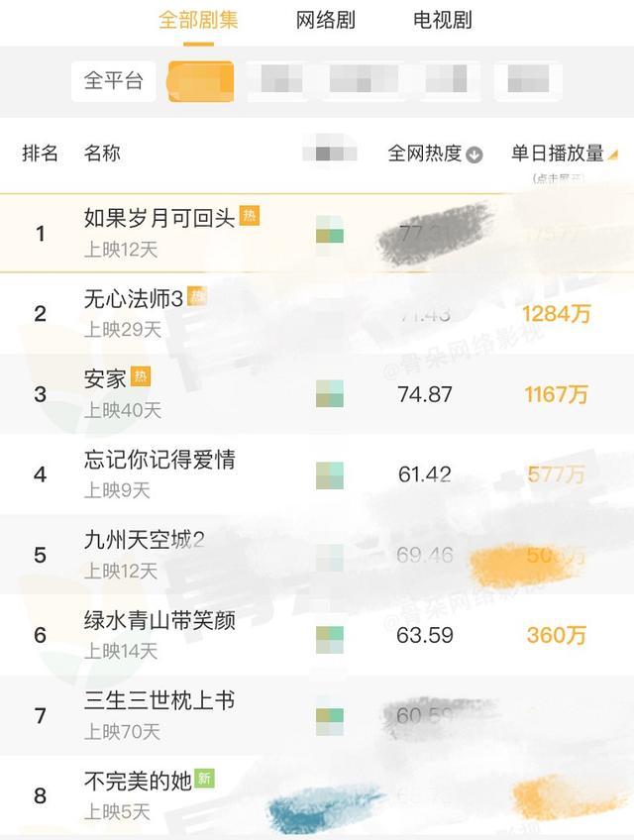The width and height of the screenshot is (634, 840).
Task: Click the 1284万 play count for 无心法师3
Action: tap(557, 314)
